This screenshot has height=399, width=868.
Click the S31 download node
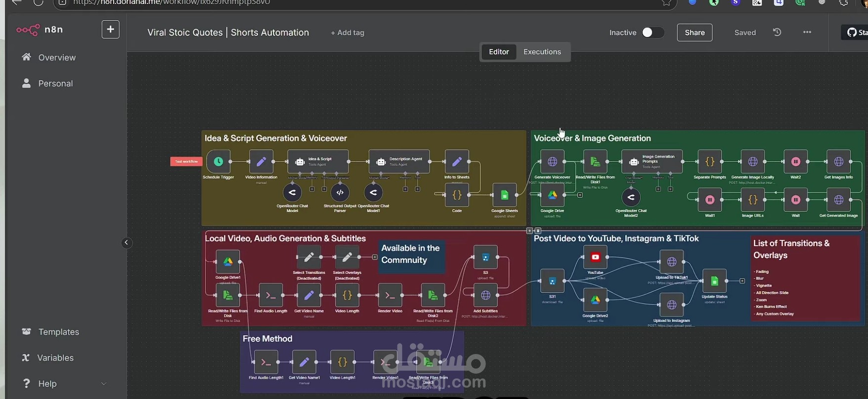(552, 281)
